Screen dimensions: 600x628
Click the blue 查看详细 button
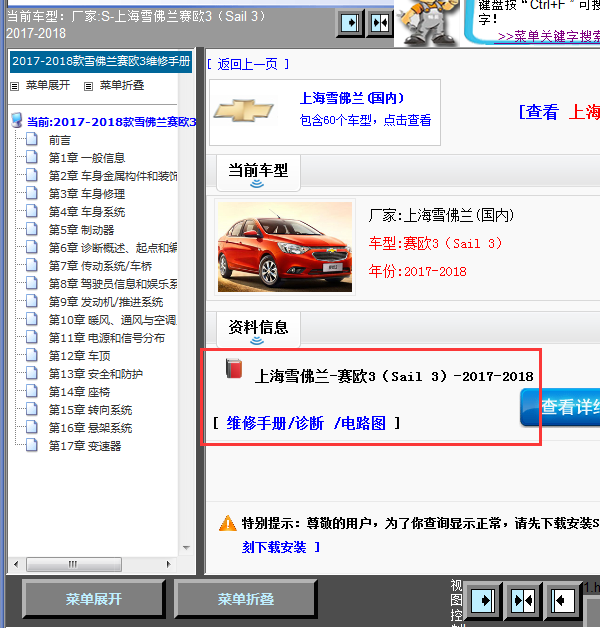(x=560, y=407)
